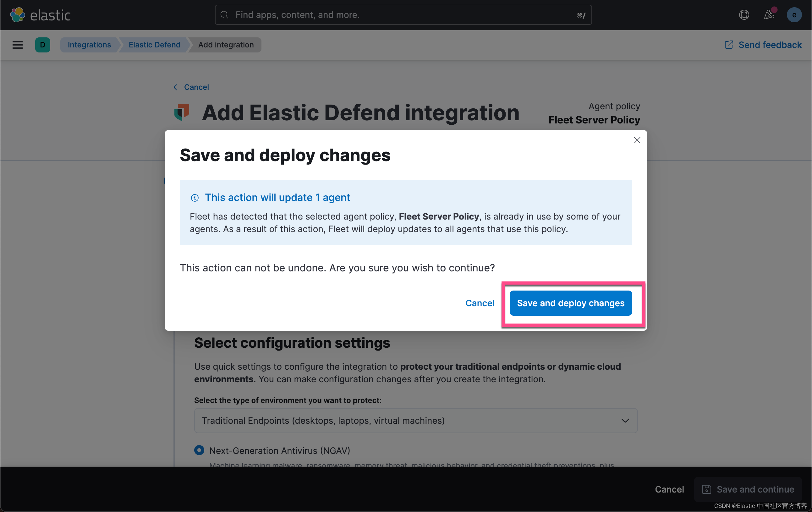The height and width of the screenshot is (512, 812).
Task: Open the environment type dropdown
Action: pos(415,421)
